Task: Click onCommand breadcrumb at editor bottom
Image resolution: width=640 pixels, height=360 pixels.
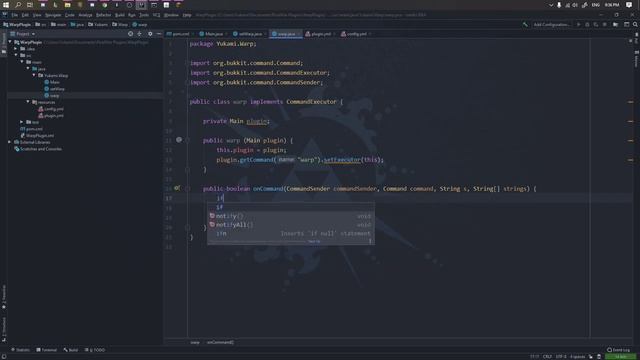Action: pos(220,342)
